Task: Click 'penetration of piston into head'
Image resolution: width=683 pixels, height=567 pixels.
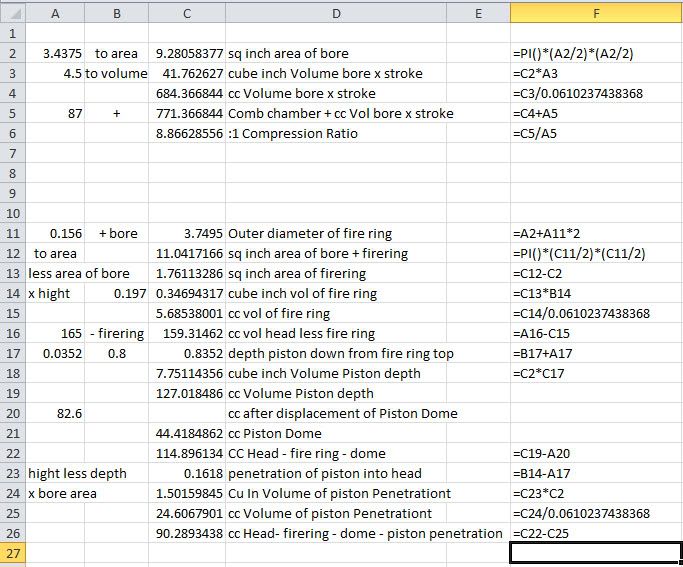Action: 325,474
